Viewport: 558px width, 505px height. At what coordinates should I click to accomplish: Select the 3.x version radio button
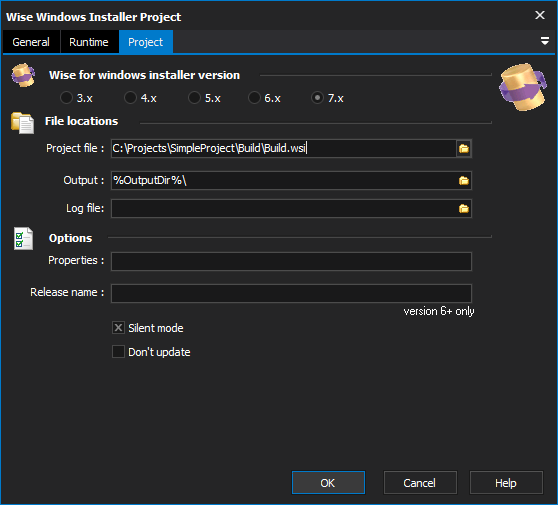tap(66, 98)
